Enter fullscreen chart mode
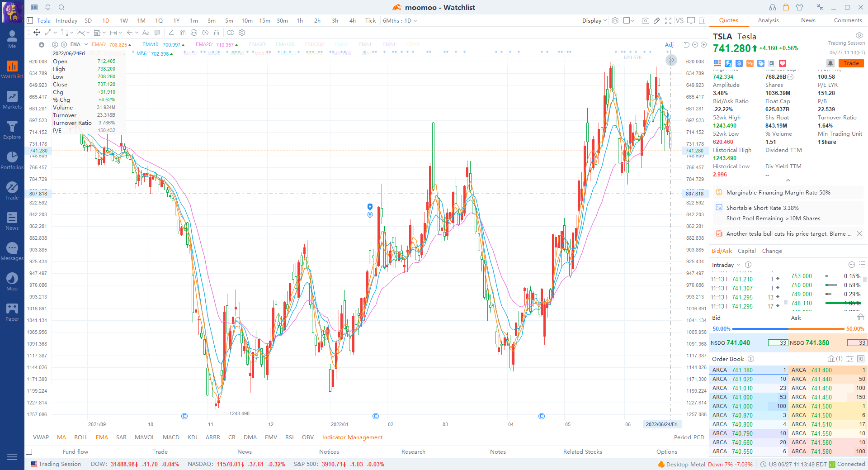Screen dimensions: 868x470 [x=668, y=21]
